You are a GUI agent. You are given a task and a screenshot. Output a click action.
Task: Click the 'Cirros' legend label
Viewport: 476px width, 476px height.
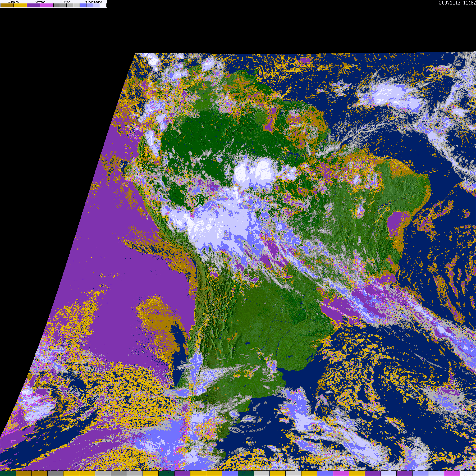(x=66, y=2)
